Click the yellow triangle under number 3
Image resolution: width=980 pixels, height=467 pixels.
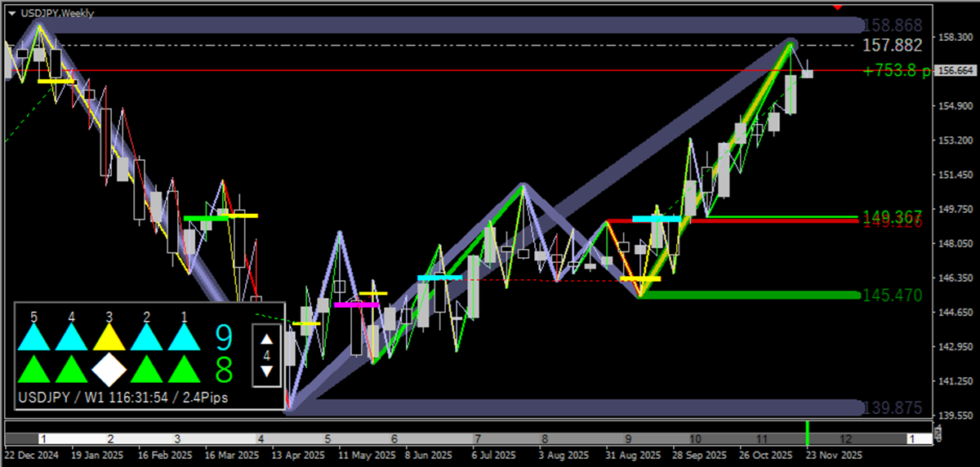[x=109, y=338]
